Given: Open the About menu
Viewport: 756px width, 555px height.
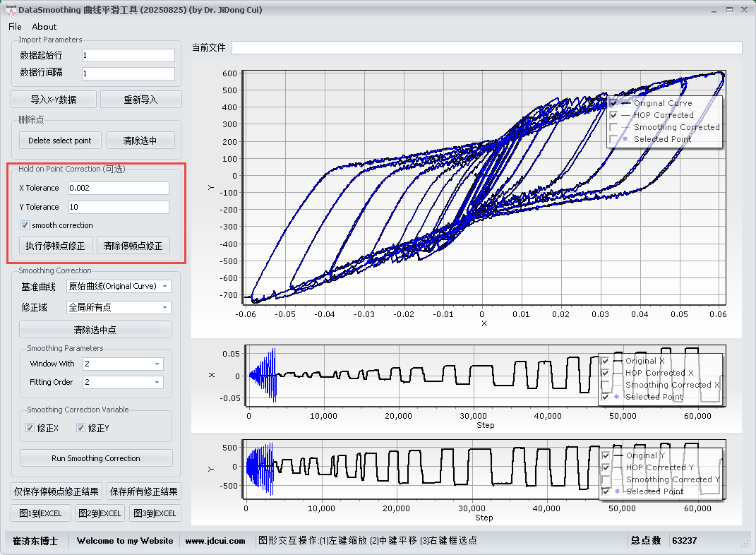Looking at the screenshot, I should coord(44,27).
